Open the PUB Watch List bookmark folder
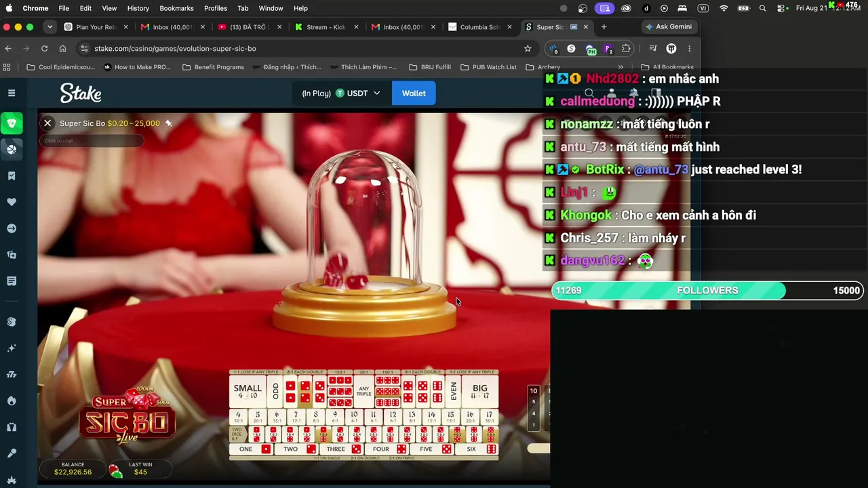This screenshot has height=488, width=868. point(488,67)
